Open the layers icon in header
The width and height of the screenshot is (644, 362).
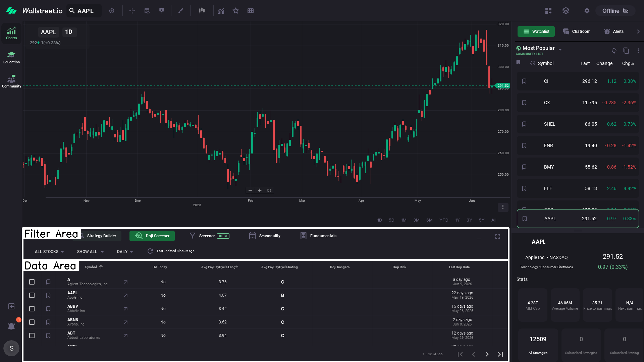[566, 11]
